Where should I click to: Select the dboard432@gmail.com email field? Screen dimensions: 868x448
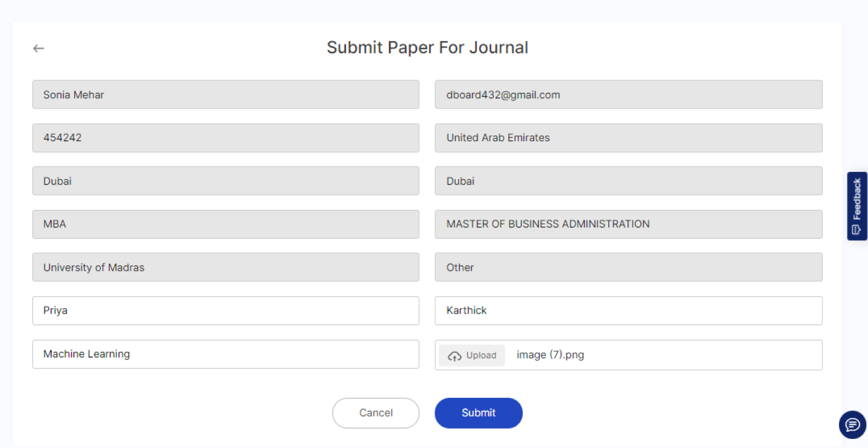628,95
